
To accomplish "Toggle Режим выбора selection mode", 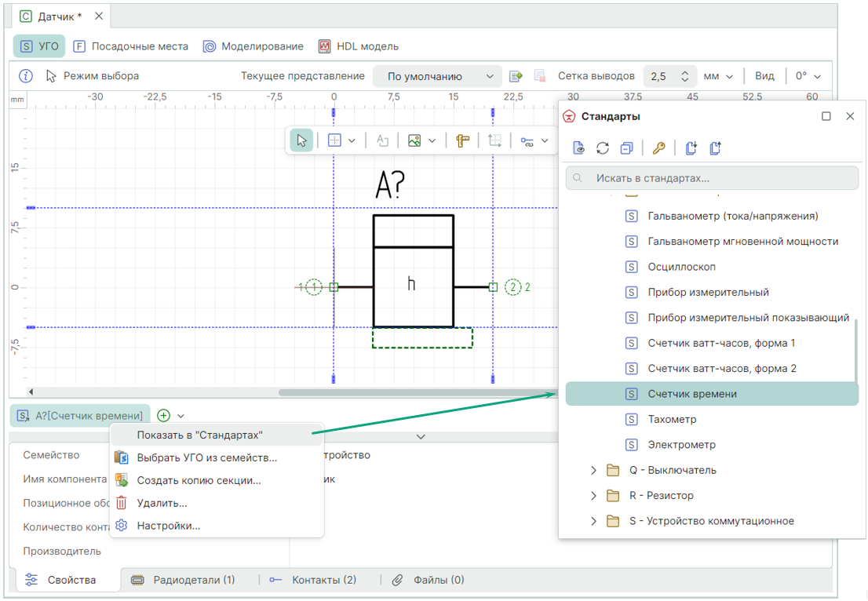I will 93,76.
